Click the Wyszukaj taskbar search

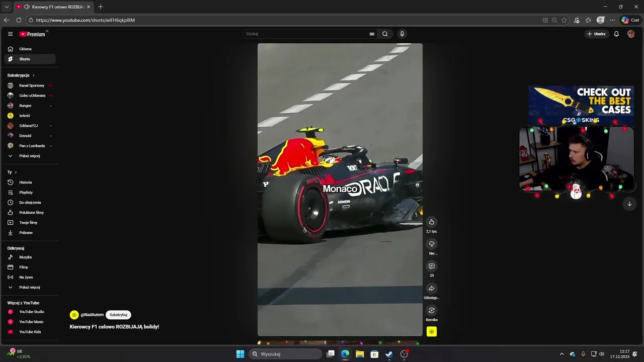tap(286, 354)
